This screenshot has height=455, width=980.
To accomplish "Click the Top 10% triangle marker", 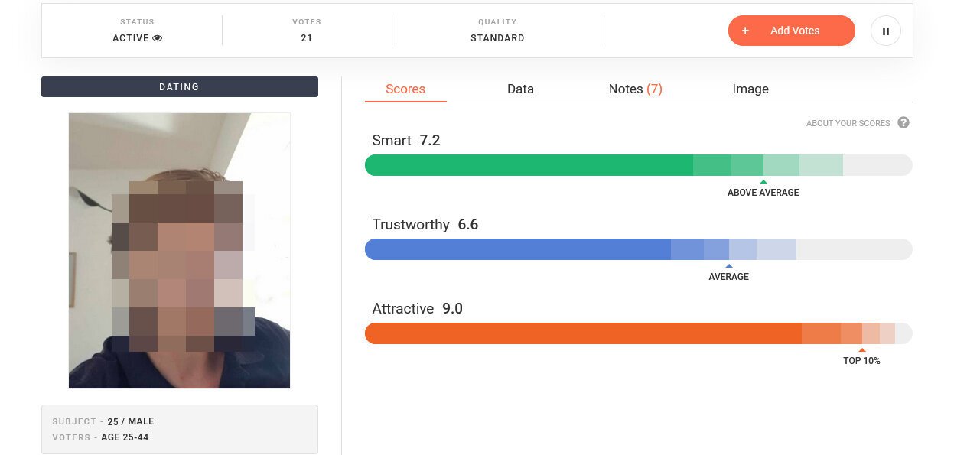I will click(x=862, y=350).
